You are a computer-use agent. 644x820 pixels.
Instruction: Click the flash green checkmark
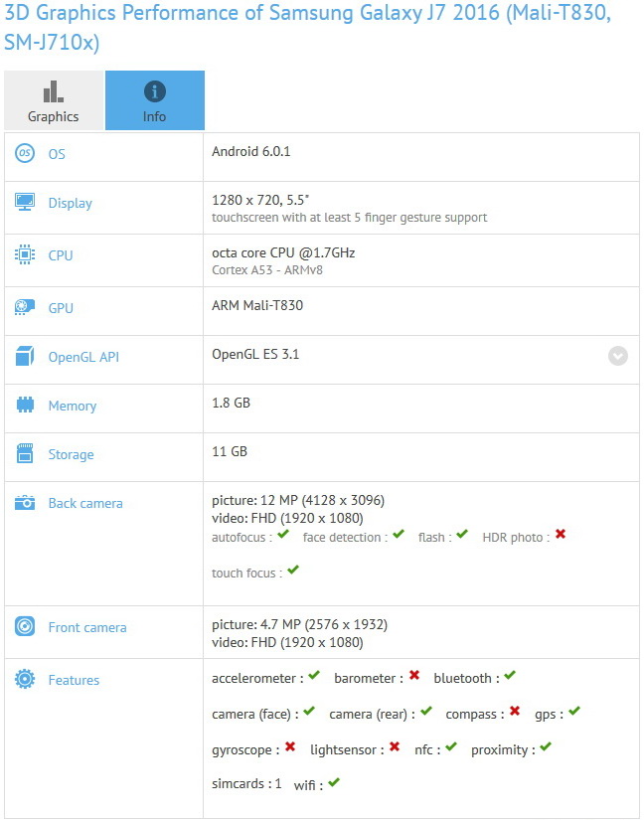462,534
